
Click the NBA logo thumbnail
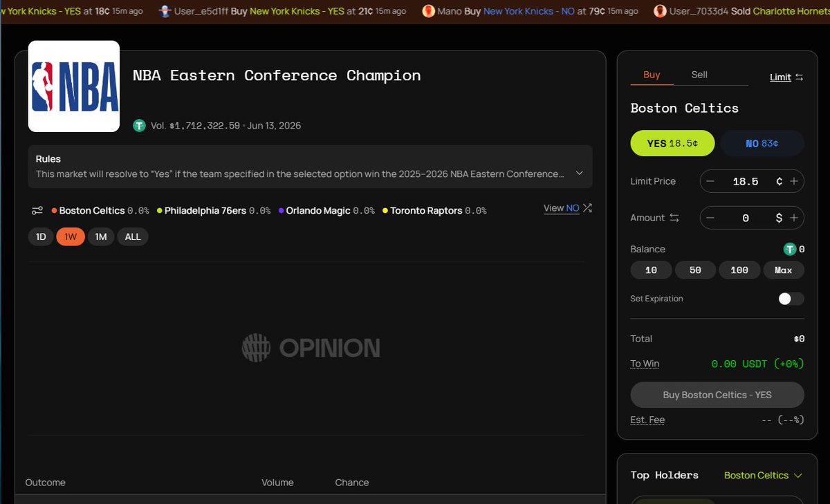(x=74, y=86)
